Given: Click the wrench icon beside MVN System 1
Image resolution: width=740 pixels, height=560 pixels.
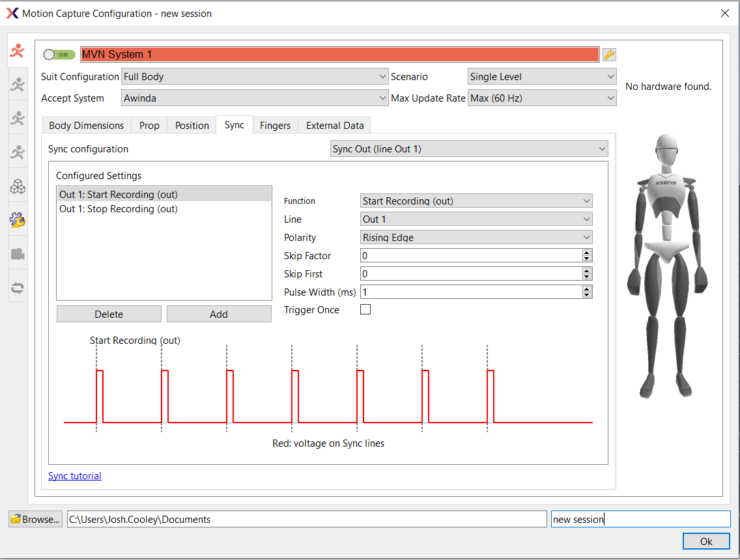Looking at the screenshot, I should [x=608, y=54].
